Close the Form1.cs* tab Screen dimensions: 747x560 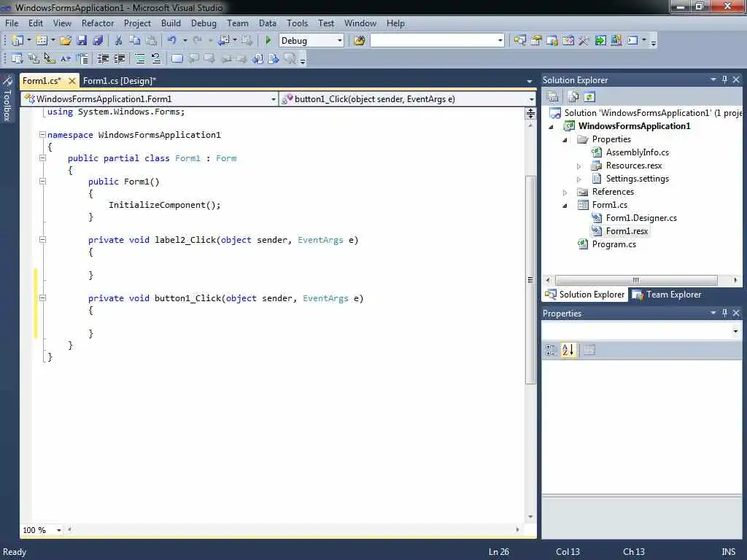pyautogui.click(x=72, y=80)
